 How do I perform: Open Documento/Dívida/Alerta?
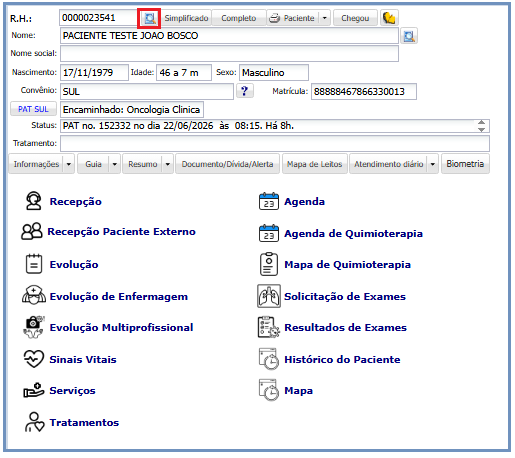coord(227,164)
